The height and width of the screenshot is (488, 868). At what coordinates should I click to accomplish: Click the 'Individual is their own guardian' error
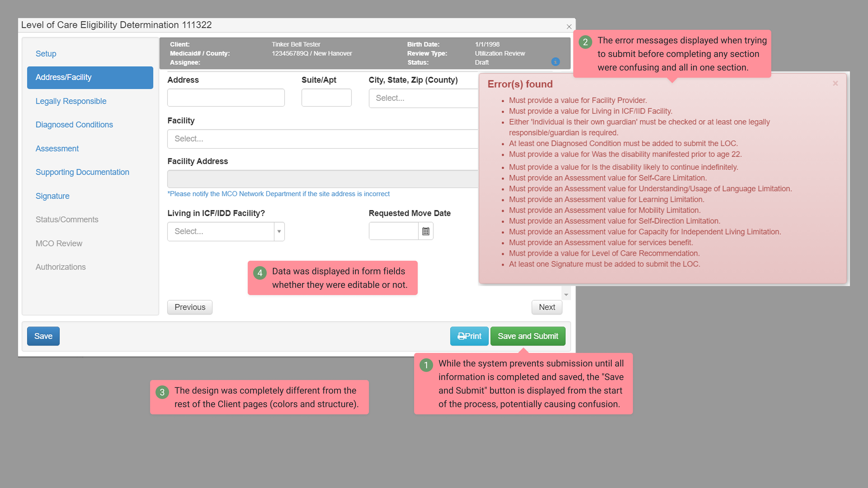[639, 127]
